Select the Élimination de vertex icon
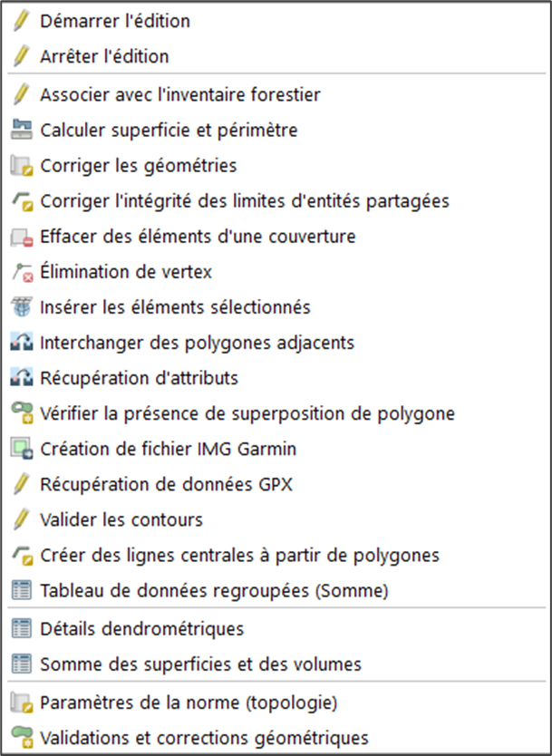The width and height of the screenshot is (552, 756). (20, 271)
